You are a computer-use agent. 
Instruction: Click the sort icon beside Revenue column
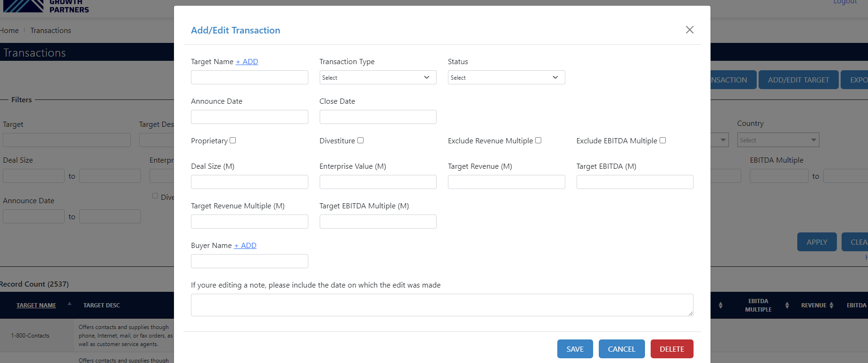point(831,305)
